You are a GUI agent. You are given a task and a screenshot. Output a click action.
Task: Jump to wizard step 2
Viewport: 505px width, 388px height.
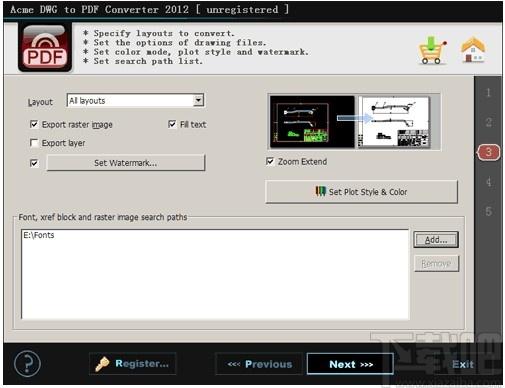pos(488,122)
